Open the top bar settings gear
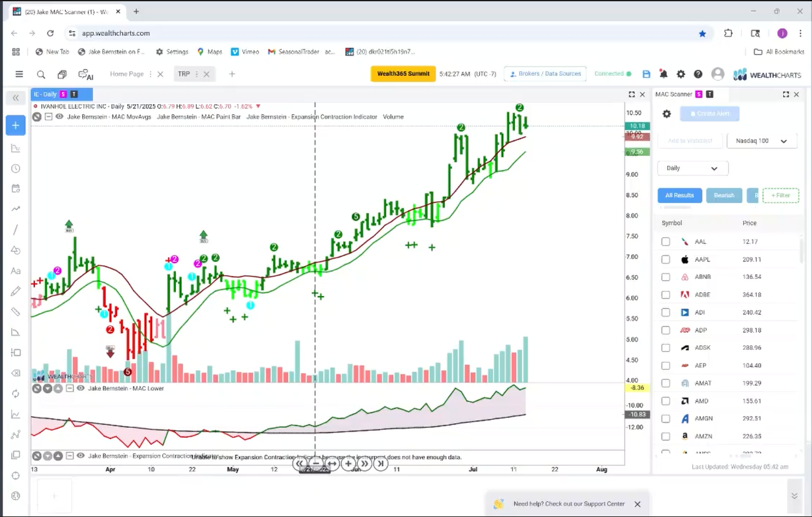The image size is (812, 517). 681,74
